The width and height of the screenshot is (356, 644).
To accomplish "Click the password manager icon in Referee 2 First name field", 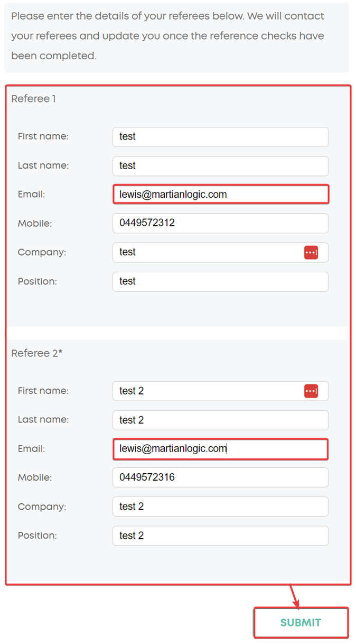I will tap(311, 391).
